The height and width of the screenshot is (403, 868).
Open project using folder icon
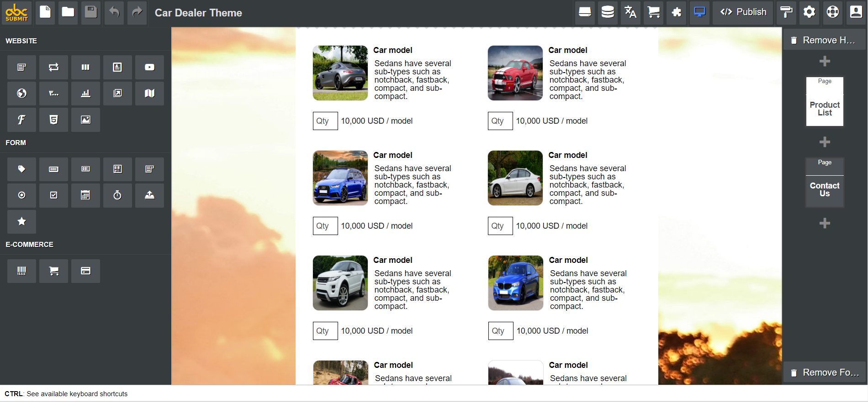[x=68, y=12]
